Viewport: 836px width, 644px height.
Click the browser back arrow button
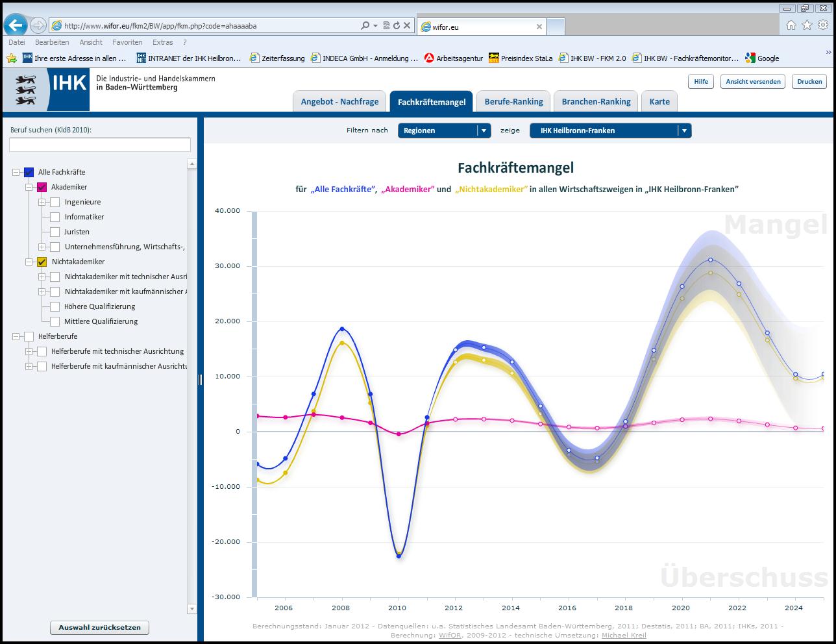click(16, 25)
